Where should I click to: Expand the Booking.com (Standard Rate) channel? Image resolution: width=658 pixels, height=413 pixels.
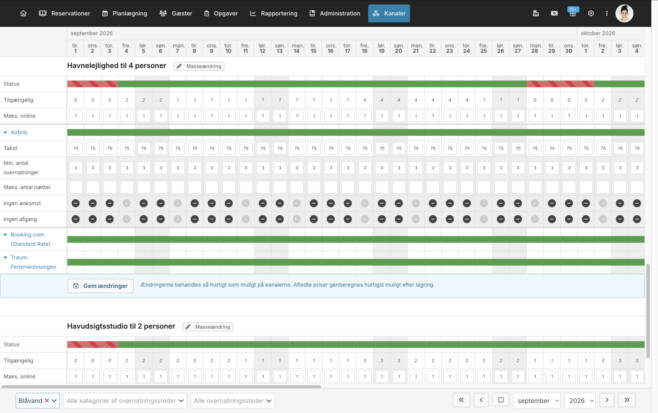[x=5, y=235]
